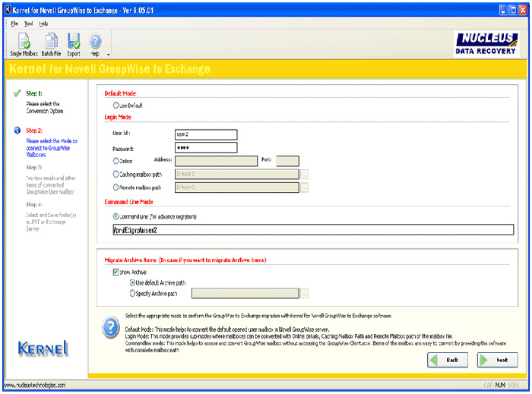
Task: Click the Remote mailbox path field
Action: (237, 188)
